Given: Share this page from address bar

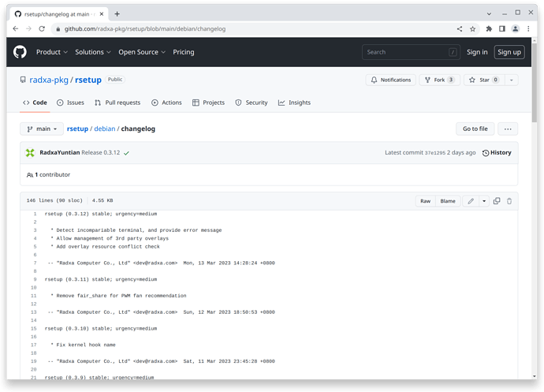Looking at the screenshot, I should pos(460,29).
